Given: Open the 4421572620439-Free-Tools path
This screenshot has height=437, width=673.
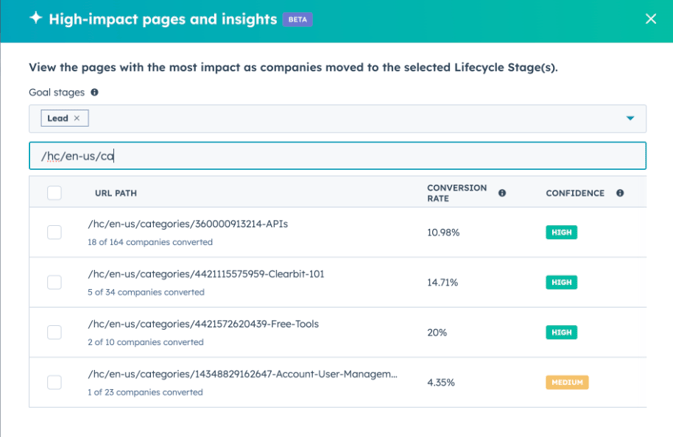Looking at the screenshot, I should coord(203,324).
